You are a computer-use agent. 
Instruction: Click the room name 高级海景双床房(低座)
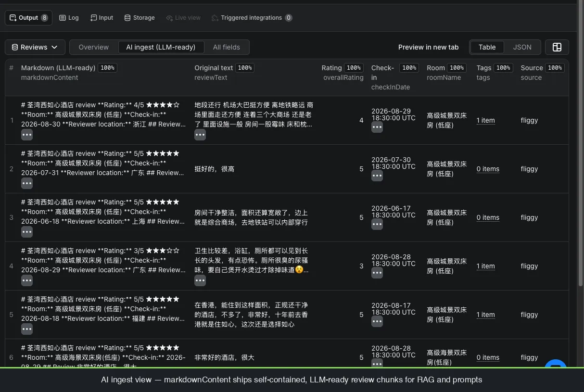(x=446, y=357)
